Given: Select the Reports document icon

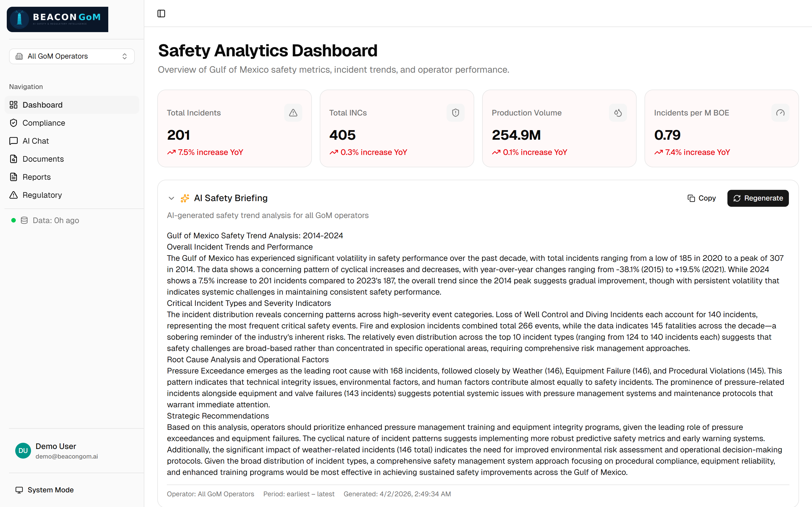Looking at the screenshot, I should point(14,177).
